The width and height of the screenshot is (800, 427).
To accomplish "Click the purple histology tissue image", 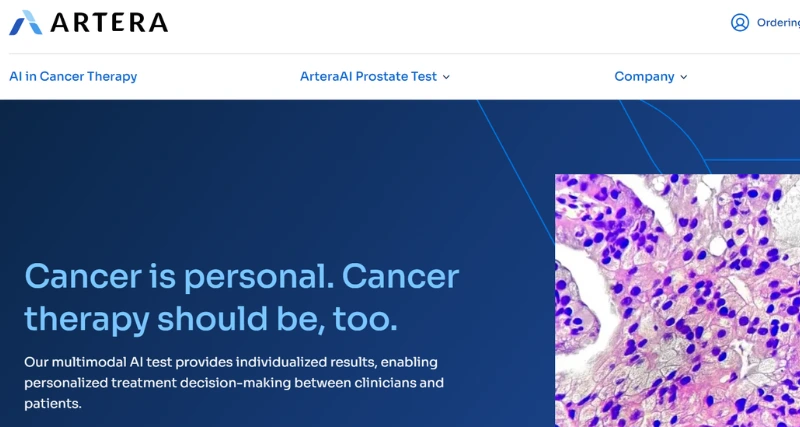I will [x=677, y=300].
